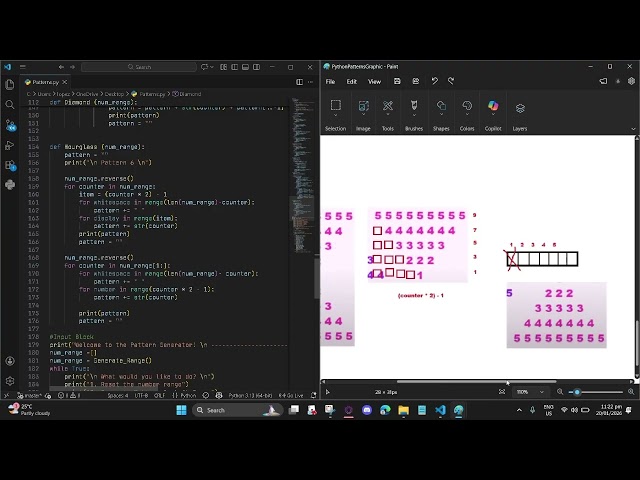The image size is (640, 480).
Task: Switch to the Patterns.py editor tab
Action: click(x=45, y=82)
